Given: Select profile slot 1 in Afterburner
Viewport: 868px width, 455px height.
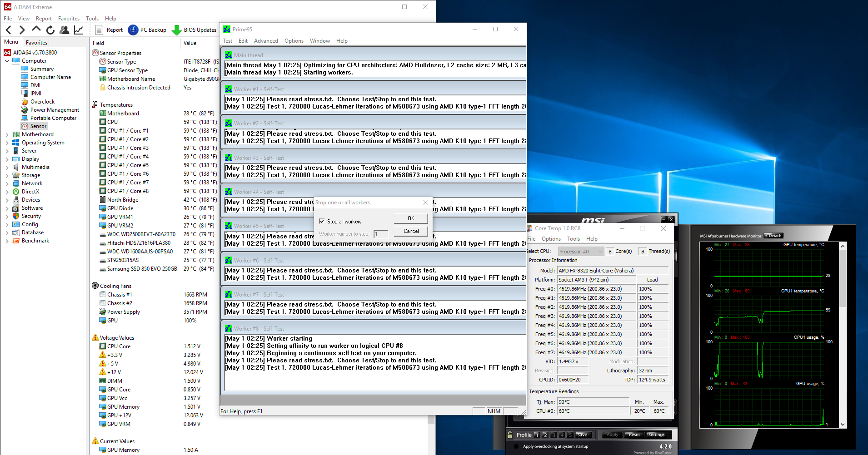Looking at the screenshot, I should click(537, 435).
